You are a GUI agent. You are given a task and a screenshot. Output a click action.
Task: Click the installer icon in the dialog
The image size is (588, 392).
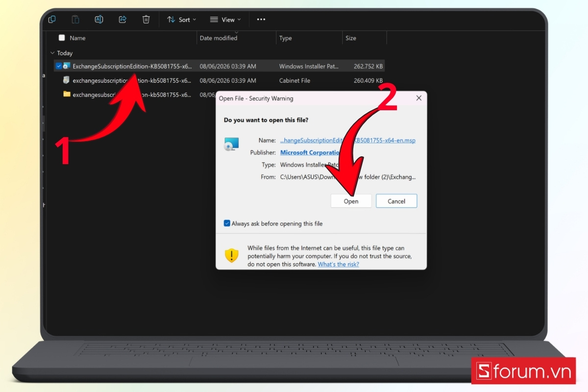[231, 144]
